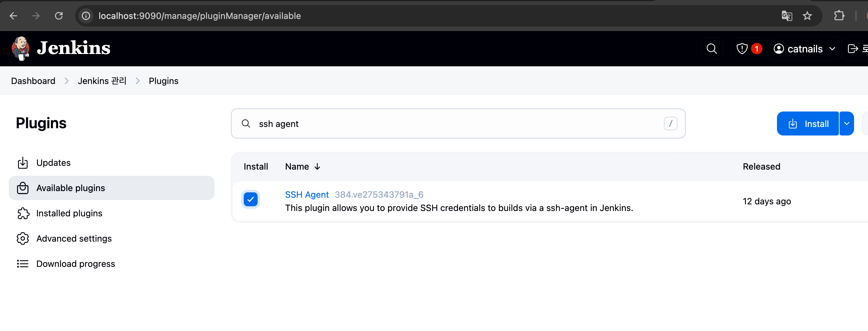Click the Dashboard breadcrumb link
The width and height of the screenshot is (868, 331).
(x=33, y=81)
